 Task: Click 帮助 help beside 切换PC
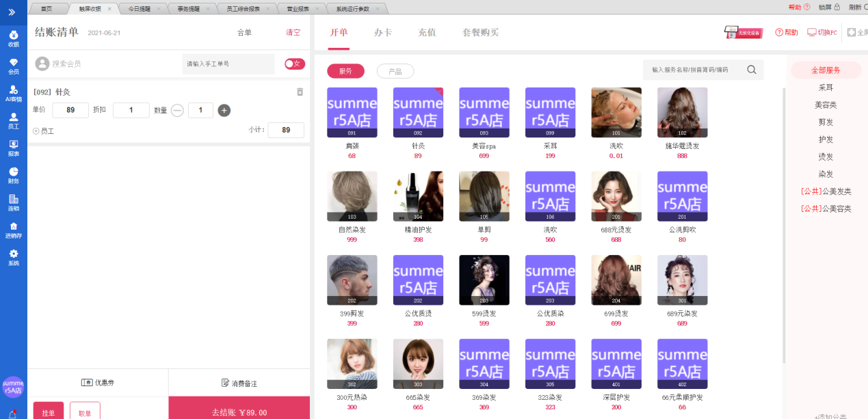point(787,32)
